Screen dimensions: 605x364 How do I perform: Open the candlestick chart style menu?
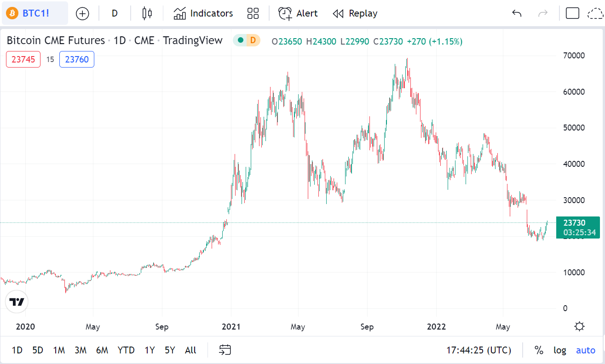tap(147, 13)
